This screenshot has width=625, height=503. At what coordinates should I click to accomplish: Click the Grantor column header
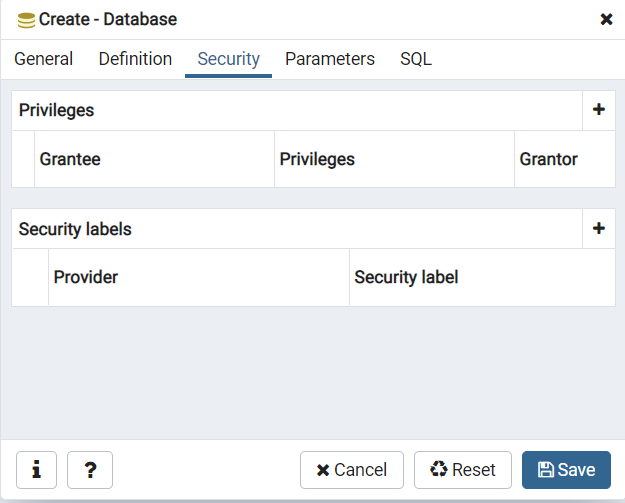565,159
